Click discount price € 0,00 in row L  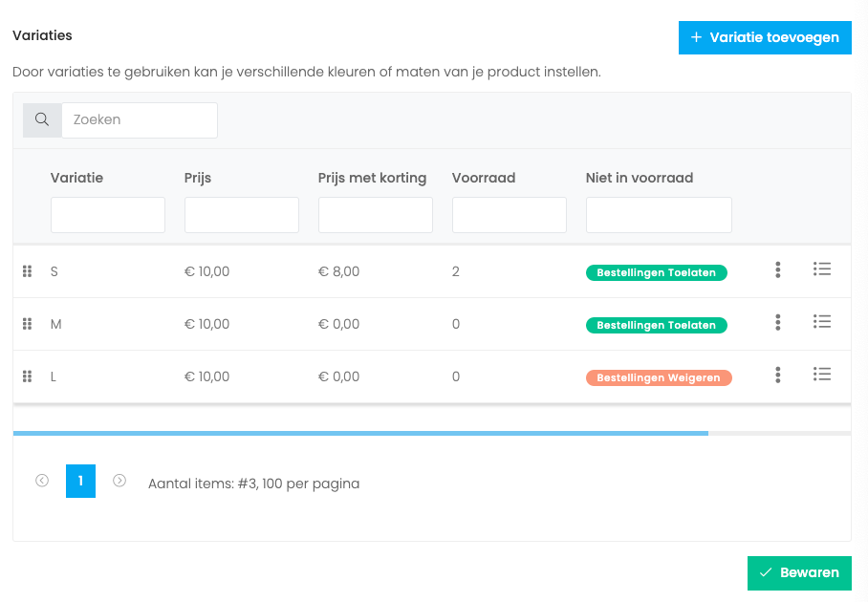(338, 376)
